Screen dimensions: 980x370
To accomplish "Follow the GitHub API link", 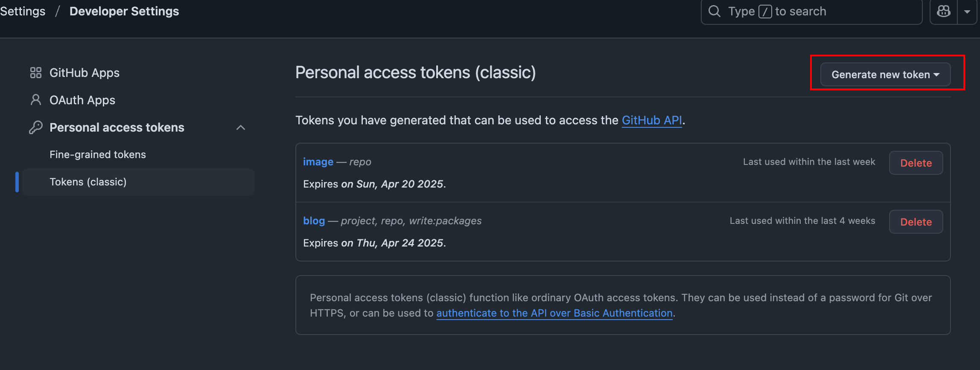I will [x=652, y=120].
